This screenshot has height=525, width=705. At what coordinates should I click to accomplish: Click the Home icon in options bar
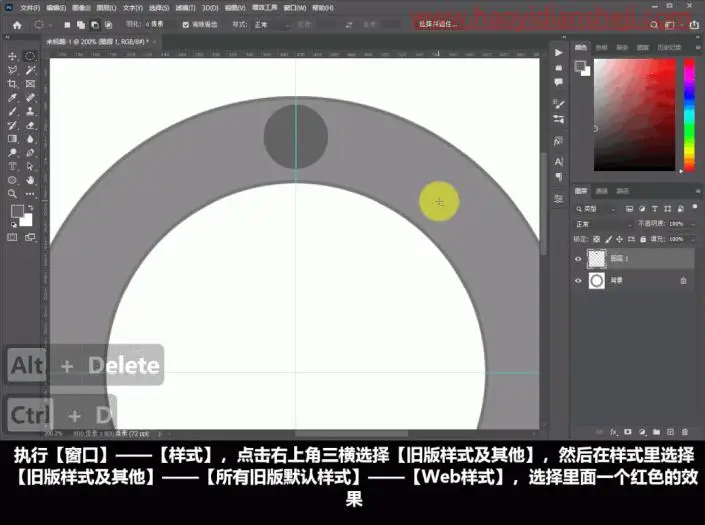(17, 25)
